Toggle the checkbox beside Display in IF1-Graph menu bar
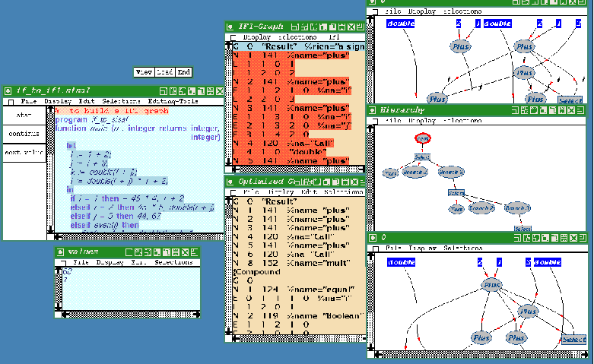The width and height of the screenshot is (594, 364). tap(233, 37)
